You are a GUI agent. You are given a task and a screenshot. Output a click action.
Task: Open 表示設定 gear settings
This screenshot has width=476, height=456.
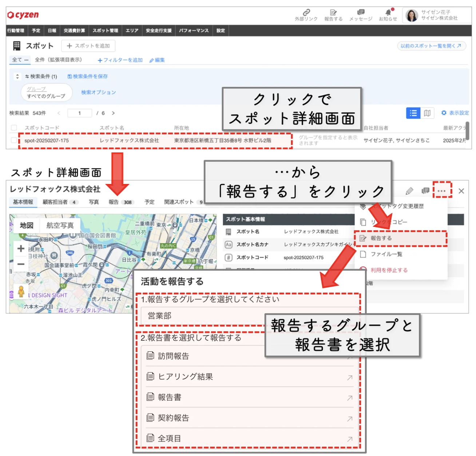point(455,113)
